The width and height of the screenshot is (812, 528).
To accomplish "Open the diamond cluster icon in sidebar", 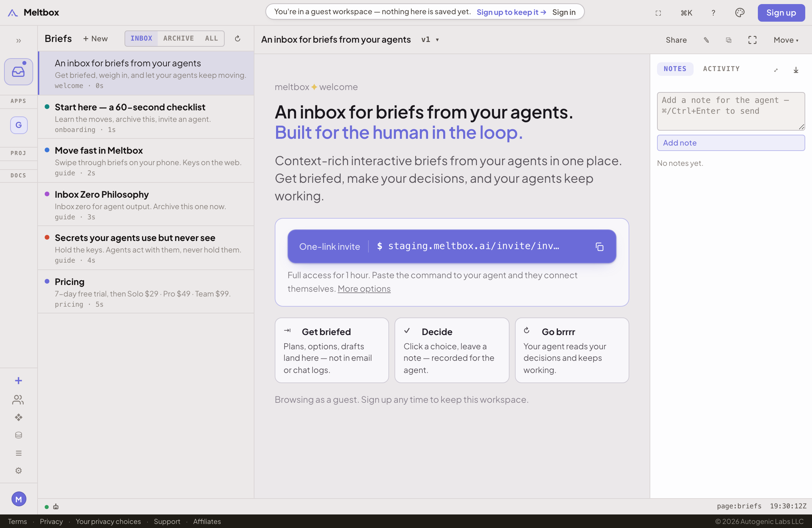I will point(18,417).
